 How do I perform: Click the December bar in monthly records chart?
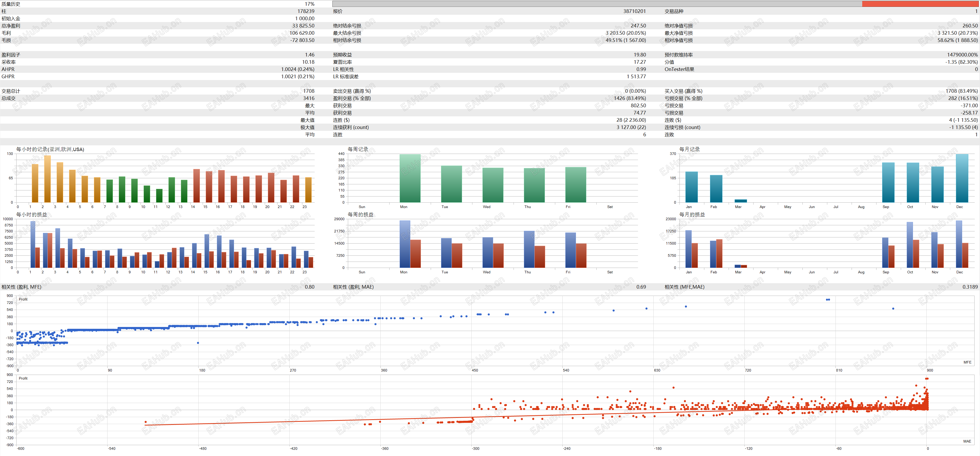pos(962,179)
